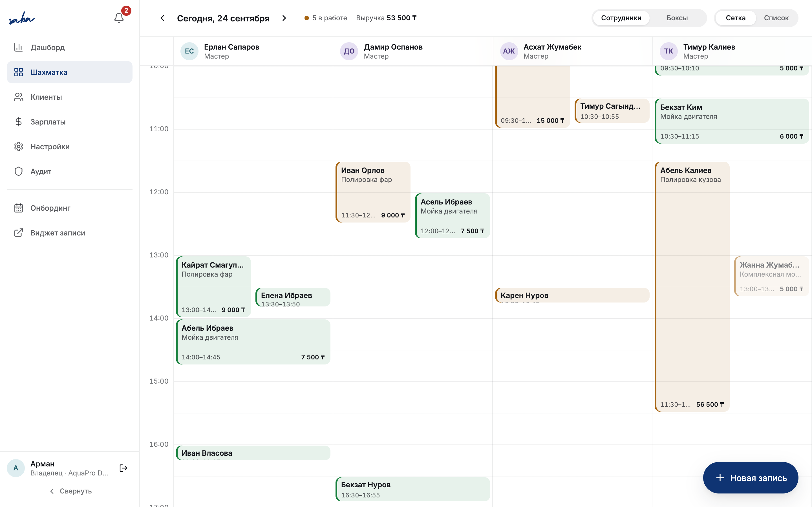
Task: Click the Новая запись button
Action: click(x=751, y=478)
